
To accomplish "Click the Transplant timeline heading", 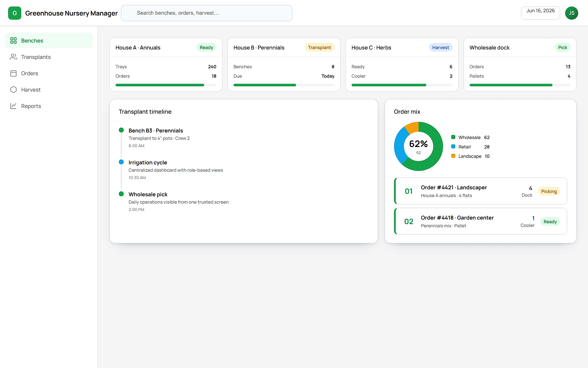I will (x=145, y=111).
